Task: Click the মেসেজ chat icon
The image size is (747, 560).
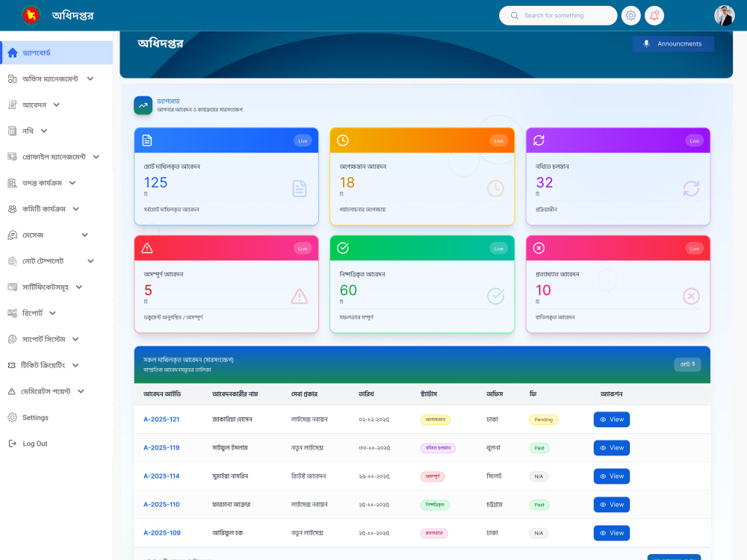Action: 13,234
